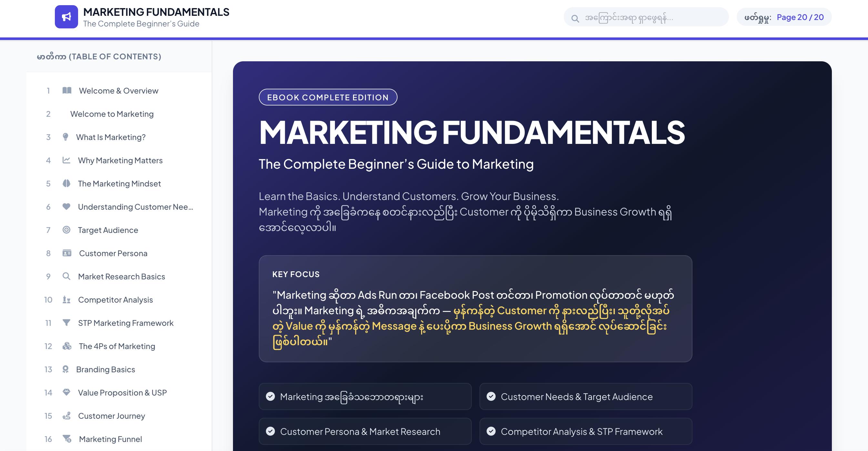Click the chess icon for Competitor Analysis
868x451 pixels.
click(66, 299)
